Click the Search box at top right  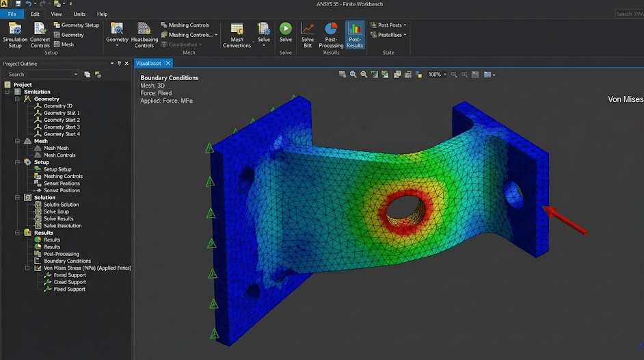point(629,14)
